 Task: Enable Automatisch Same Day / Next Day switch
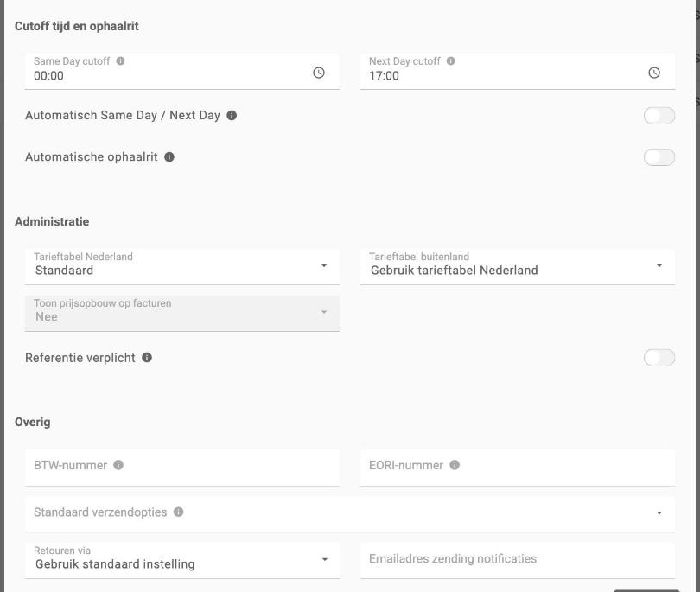659,116
